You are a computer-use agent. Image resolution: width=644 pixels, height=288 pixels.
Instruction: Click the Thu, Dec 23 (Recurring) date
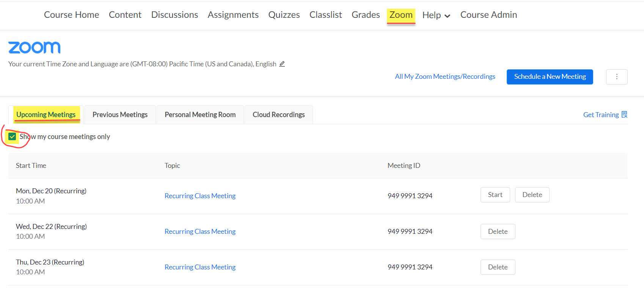(x=50, y=262)
